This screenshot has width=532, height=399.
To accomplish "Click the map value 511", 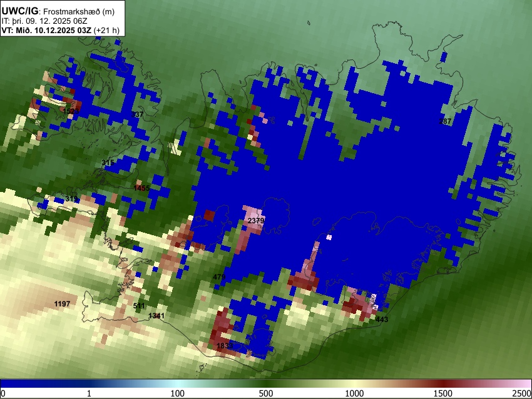I will 139,306.
